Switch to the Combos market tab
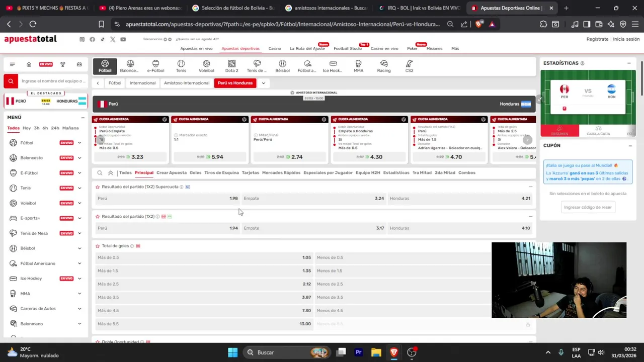644x362 pixels. click(x=467, y=173)
